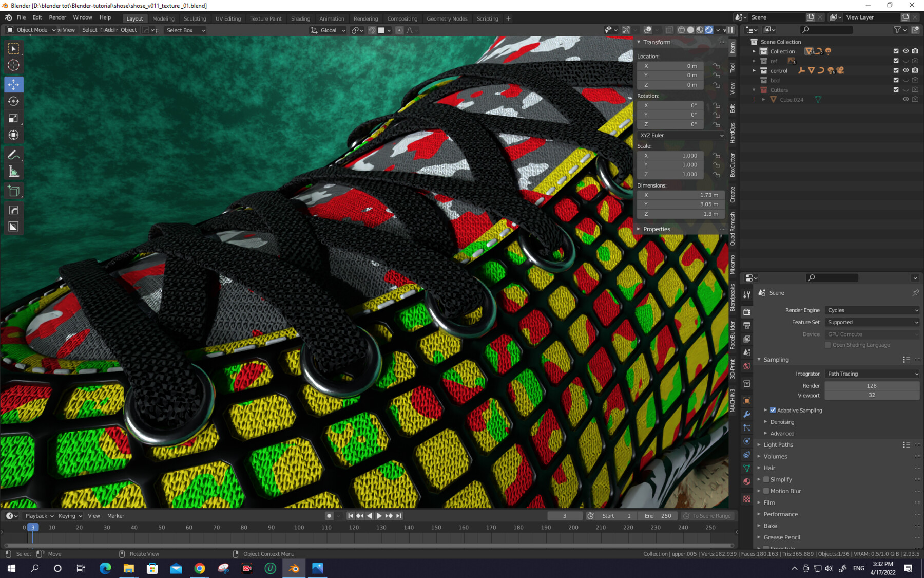Open the Output properties tab
924x578 pixels.
tap(747, 325)
